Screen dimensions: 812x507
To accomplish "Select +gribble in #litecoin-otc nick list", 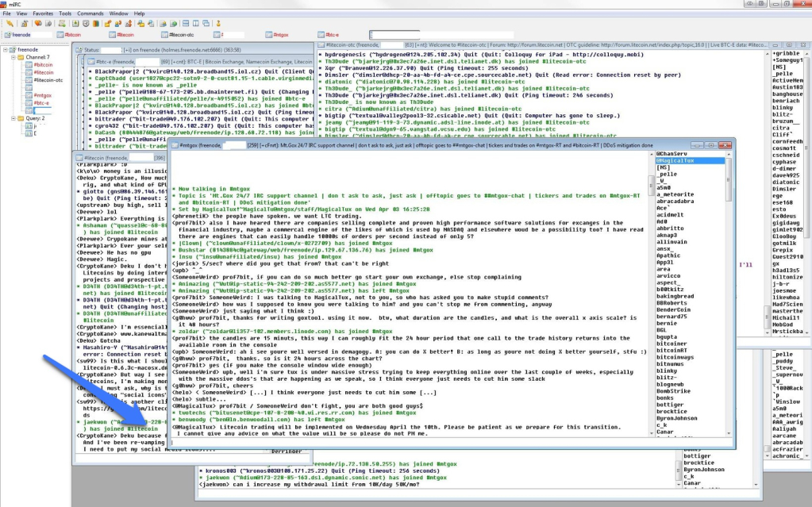I will 786,53.
